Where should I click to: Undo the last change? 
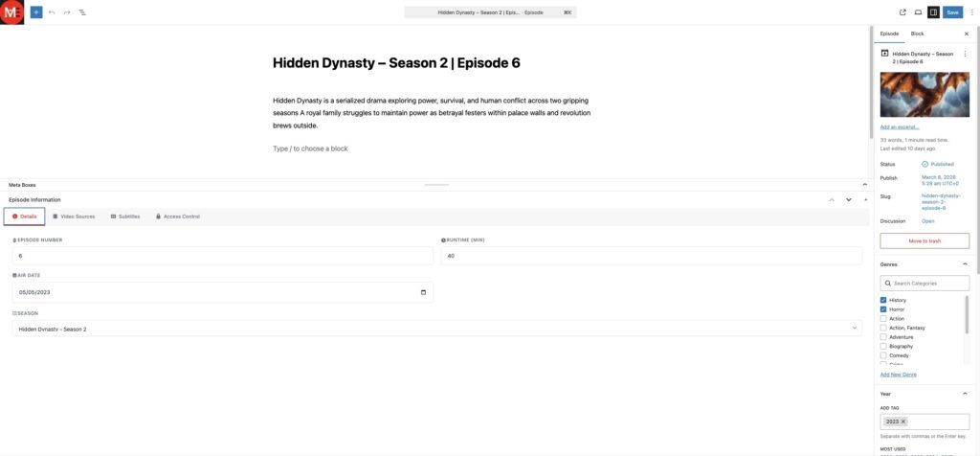click(x=52, y=12)
